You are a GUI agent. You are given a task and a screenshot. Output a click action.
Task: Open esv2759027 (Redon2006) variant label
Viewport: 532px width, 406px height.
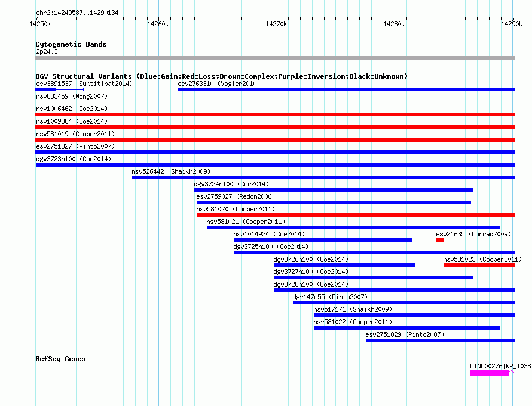point(236,196)
